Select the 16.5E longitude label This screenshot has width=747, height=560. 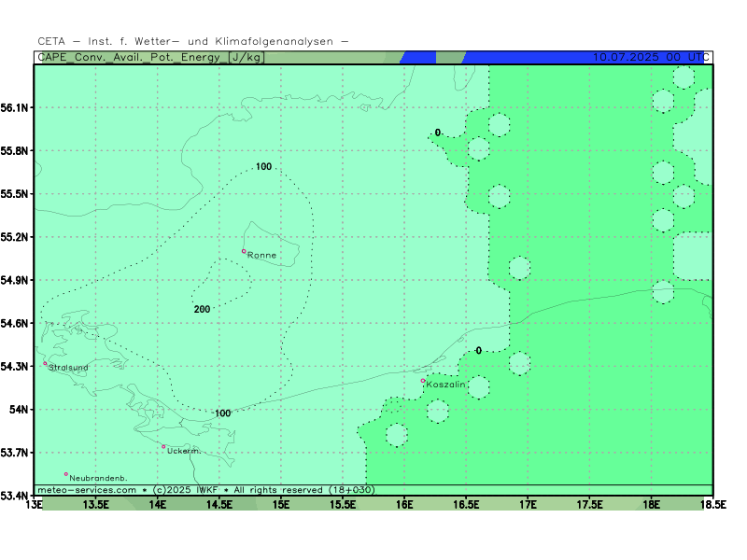point(466,505)
